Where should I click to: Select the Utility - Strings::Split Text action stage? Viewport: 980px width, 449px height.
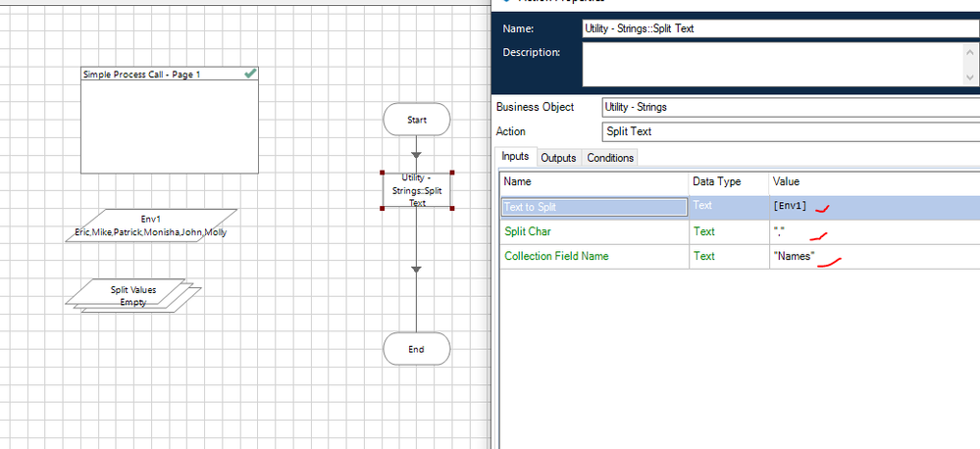pyautogui.click(x=417, y=189)
